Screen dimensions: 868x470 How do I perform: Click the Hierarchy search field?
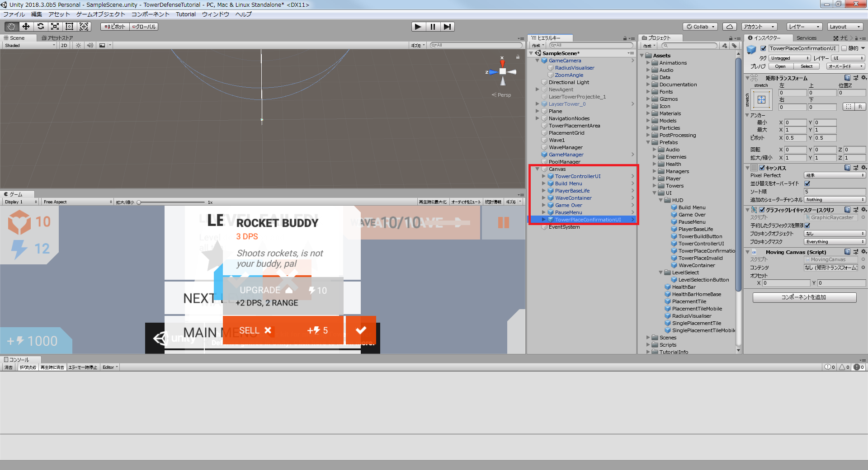[x=591, y=45]
